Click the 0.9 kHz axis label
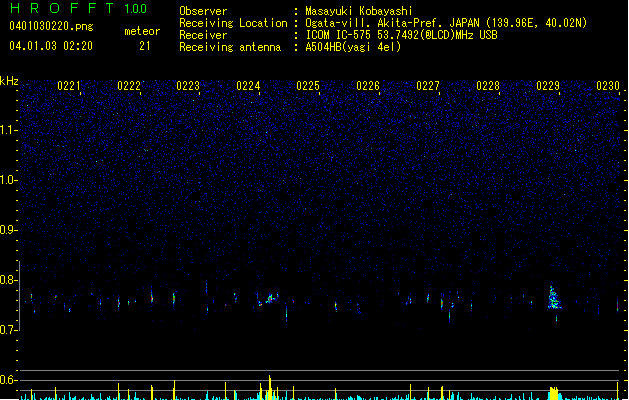The width and height of the screenshot is (629, 400). pos(9,230)
